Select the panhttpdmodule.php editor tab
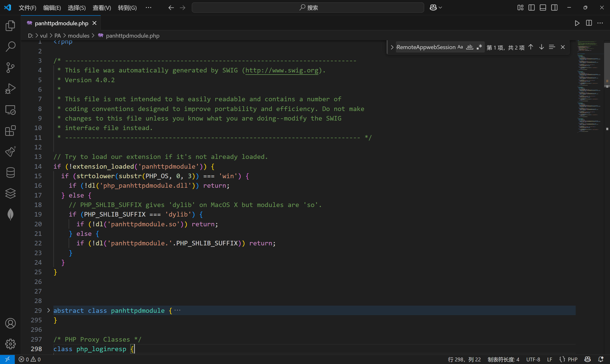The width and height of the screenshot is (610, 364). [61, 23]
